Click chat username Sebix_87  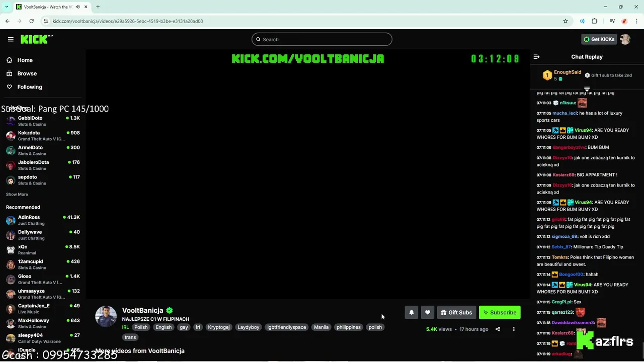pyautogui.click(x=561, y=247)
